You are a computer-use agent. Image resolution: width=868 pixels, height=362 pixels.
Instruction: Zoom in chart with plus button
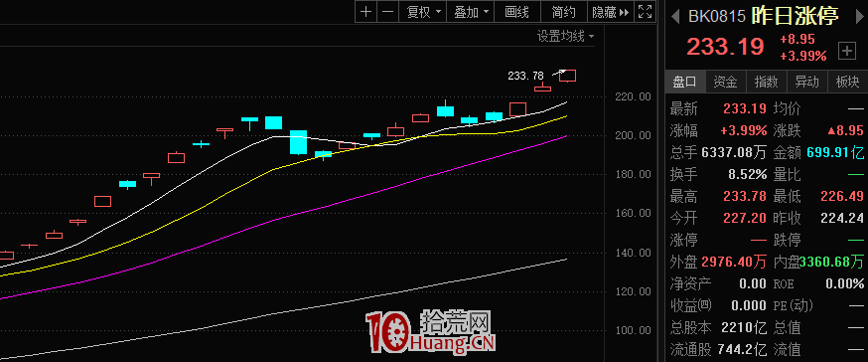(365, 12)
